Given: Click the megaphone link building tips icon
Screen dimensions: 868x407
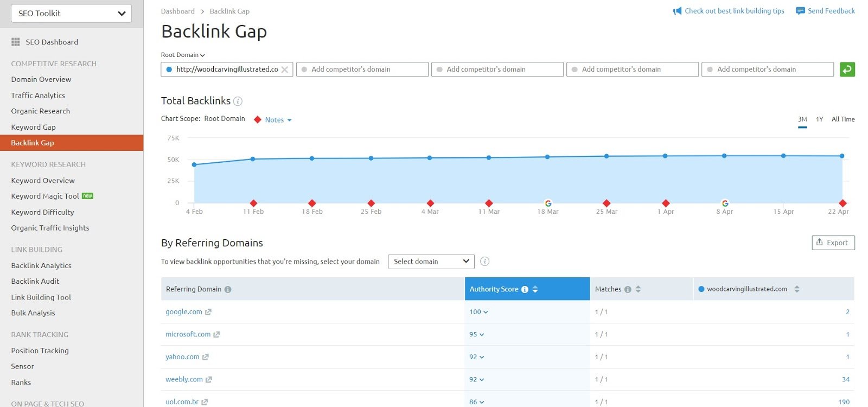Looking at the screenshot, I should click(x=677, y=11).
